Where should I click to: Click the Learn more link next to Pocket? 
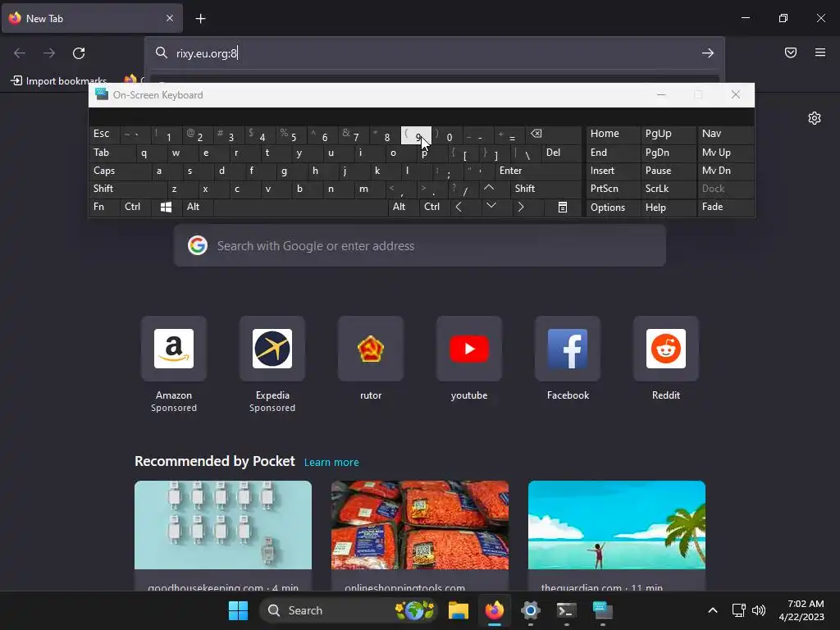pyautogui.click(x=331, y=463)
